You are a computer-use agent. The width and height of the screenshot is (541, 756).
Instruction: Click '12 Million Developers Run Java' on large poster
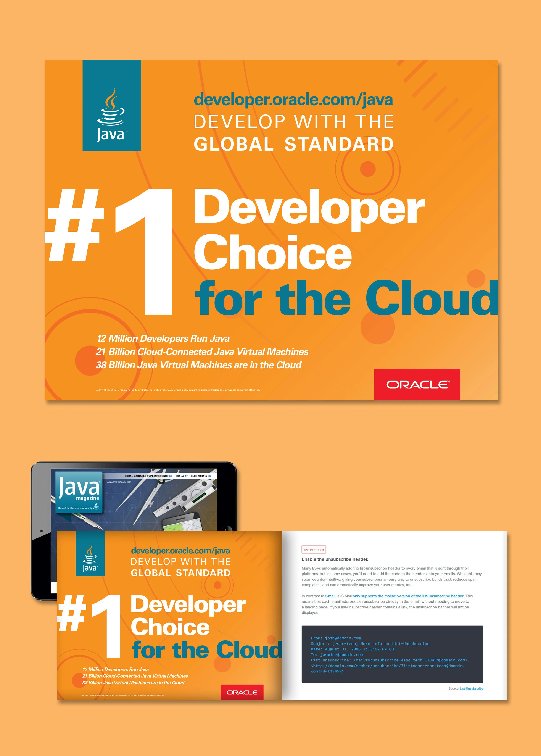point(163,339)
